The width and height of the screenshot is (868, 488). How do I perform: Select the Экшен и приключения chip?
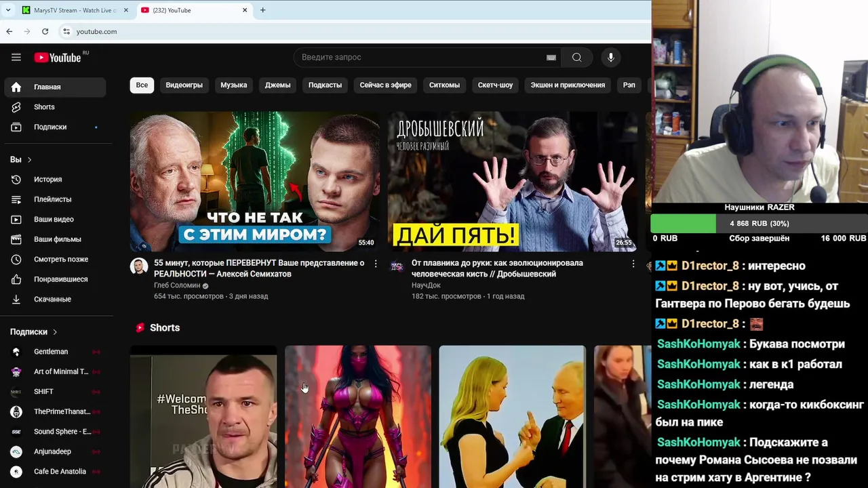click(x=568, y=85)
